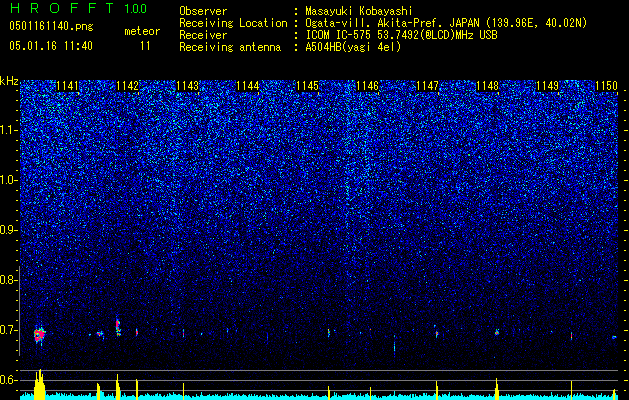Click the 1143 time marker
Viewport: 629px width, 400px height.
pos(187,86)
